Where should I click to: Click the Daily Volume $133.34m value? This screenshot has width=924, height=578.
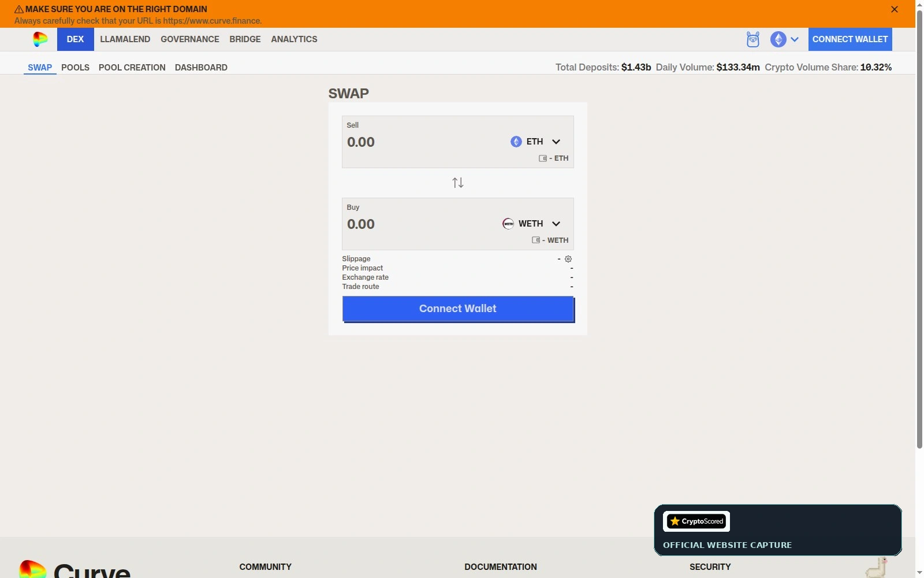pyautogui.click(x=738, y=68)
